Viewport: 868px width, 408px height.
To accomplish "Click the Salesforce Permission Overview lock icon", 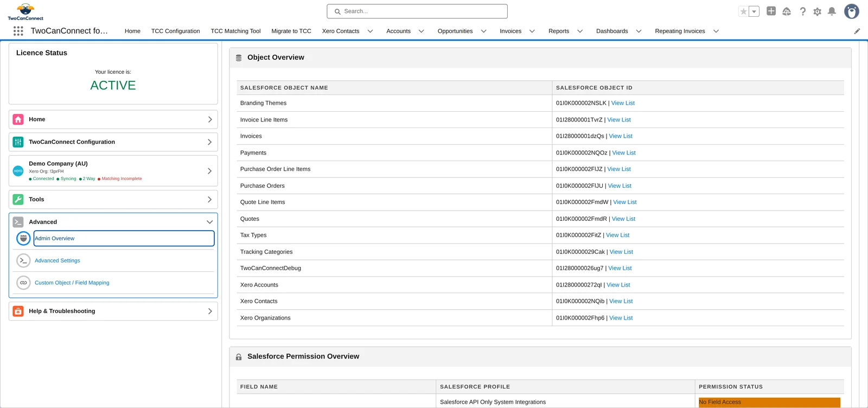I will click(239, 357).
